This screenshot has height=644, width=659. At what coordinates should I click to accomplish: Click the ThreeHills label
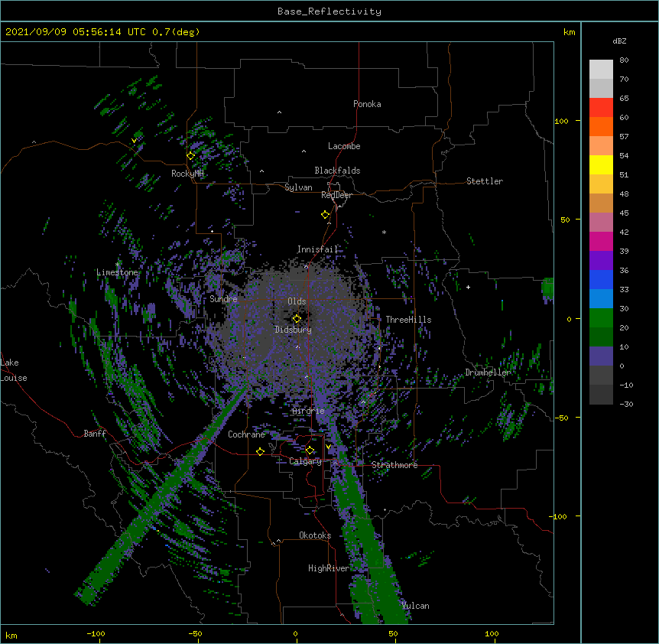408,320
